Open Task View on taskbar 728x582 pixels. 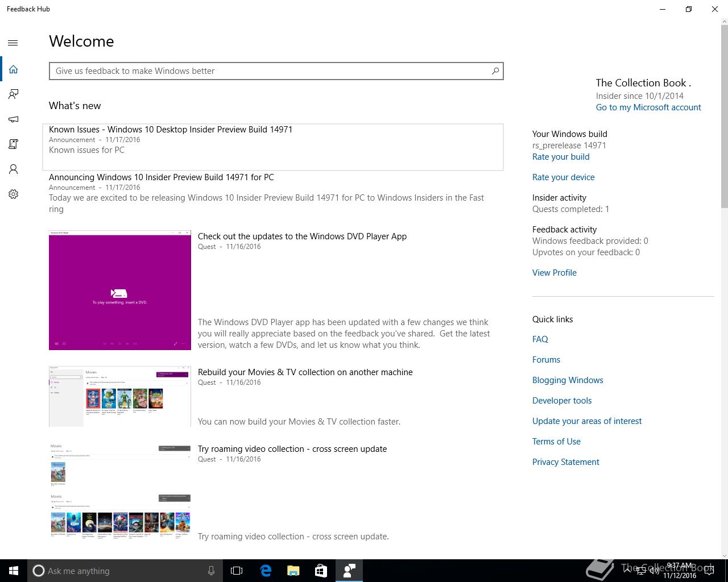point(237,571)
